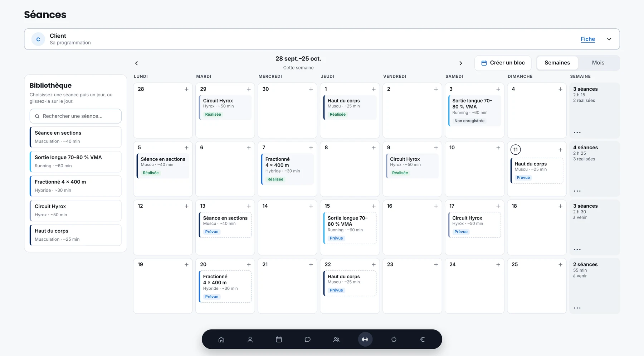Open the apple nutrition icon in bottom bar

tap(394, 340)
